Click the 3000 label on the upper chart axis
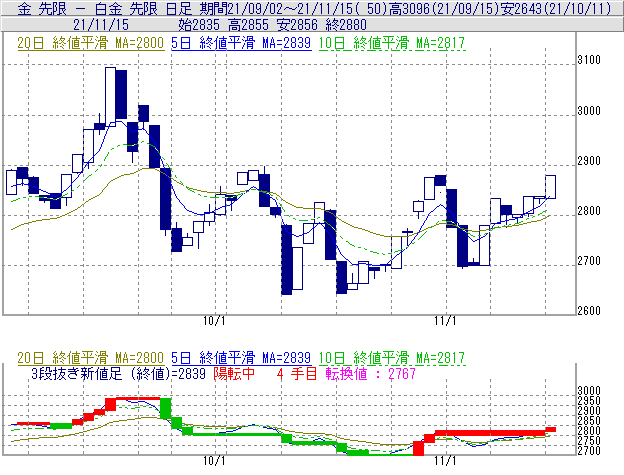 coord(589,111)
